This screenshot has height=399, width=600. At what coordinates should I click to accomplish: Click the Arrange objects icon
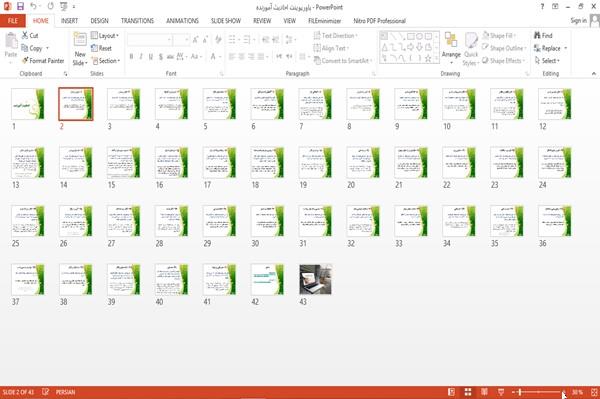click(451, 40)
